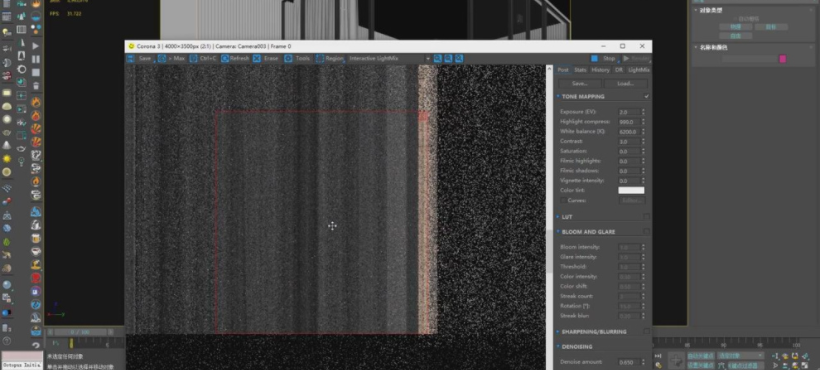This screenshot has height=370, width=820.
Task: Send render to Max with > Max icon
Action: tap(162, 59)
